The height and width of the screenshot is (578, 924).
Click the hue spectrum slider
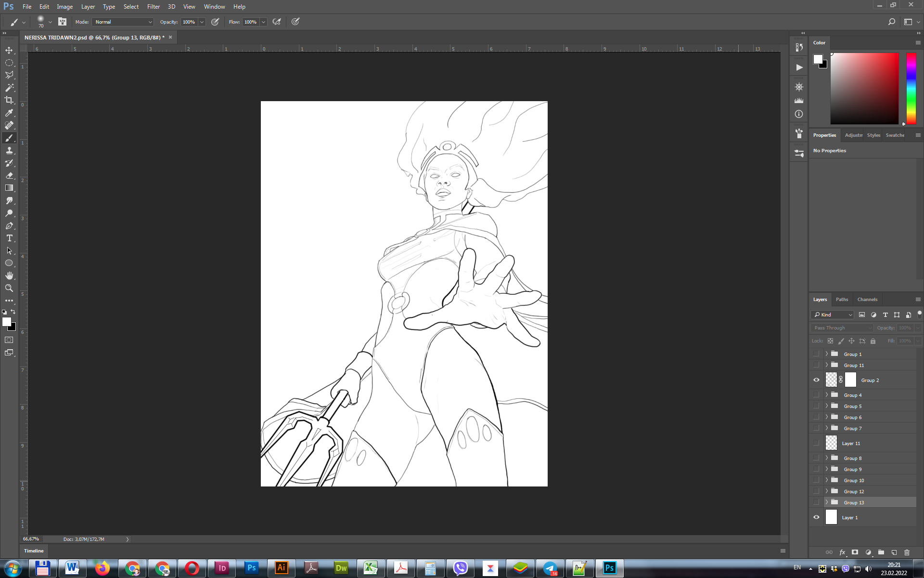point(911,89)
